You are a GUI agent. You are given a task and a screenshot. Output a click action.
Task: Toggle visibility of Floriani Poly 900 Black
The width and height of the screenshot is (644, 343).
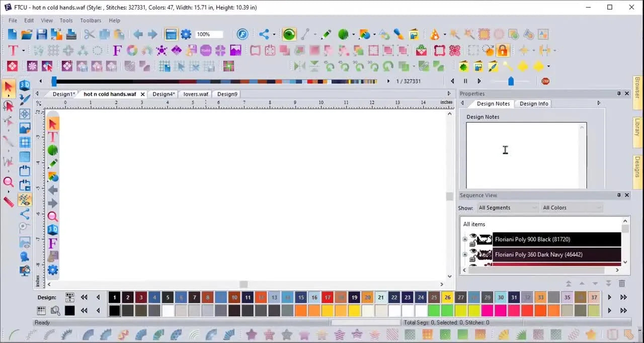(473, 236)
